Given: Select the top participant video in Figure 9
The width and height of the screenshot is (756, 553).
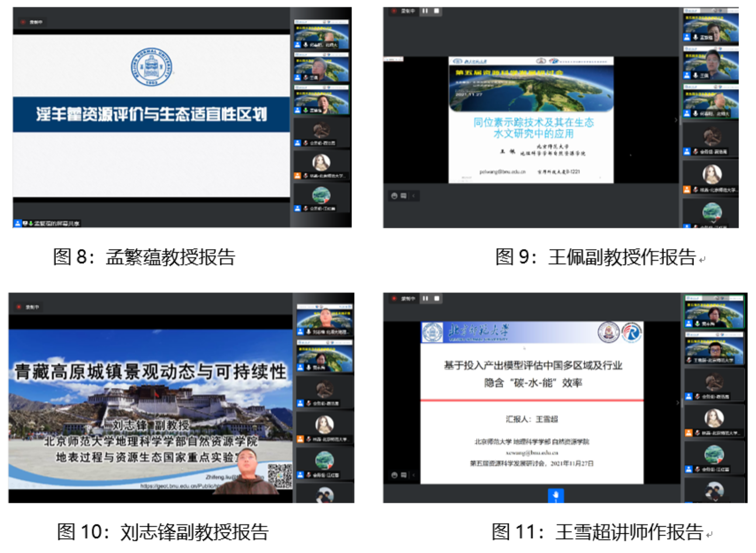Looking at the screenshot, I should point(711,27).
